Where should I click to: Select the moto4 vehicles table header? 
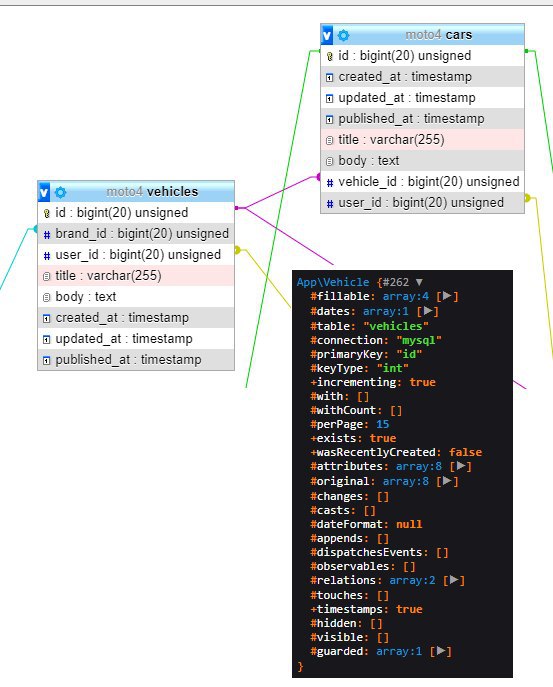coord(136,191)
